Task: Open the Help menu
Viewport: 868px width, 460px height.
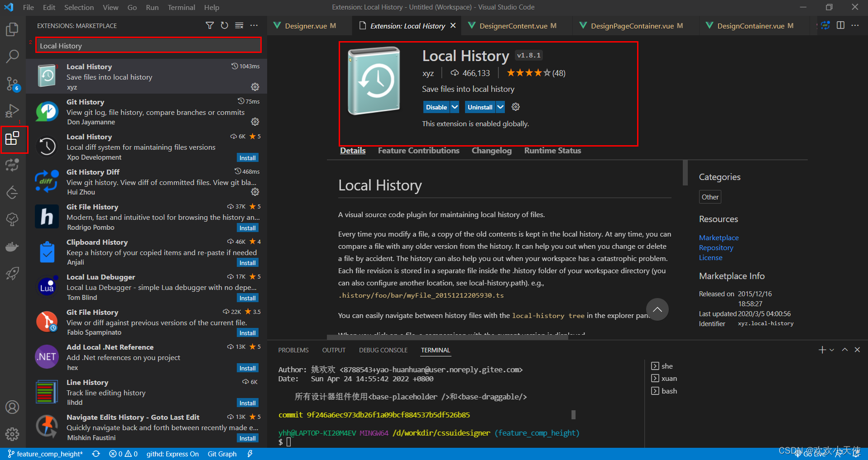Action: click(x=211, y=7)
